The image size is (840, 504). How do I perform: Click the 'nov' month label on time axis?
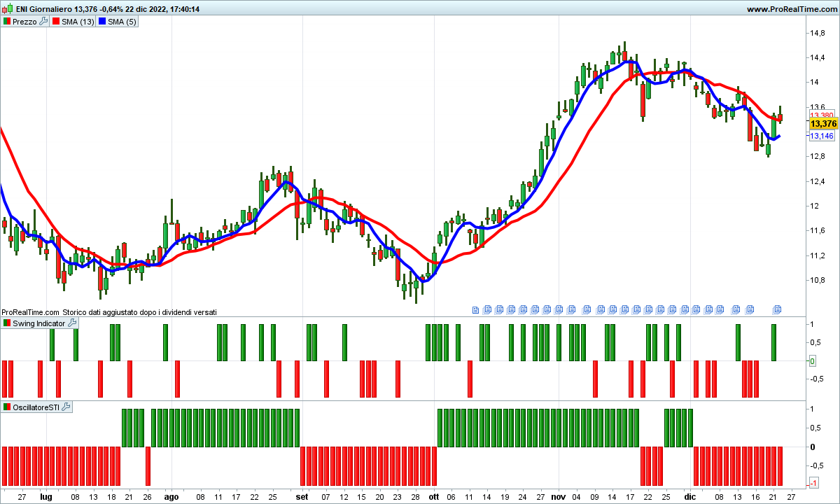coord(558,496)
